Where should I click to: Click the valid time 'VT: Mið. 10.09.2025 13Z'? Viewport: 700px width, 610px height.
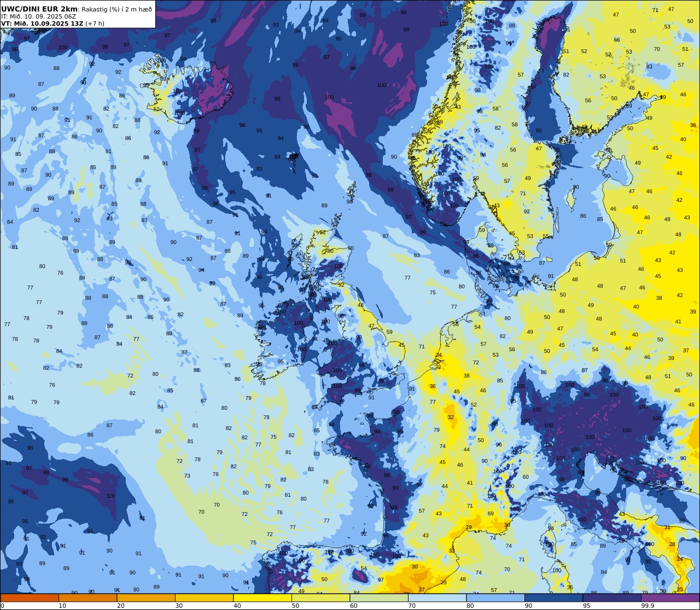coord(42,24)
